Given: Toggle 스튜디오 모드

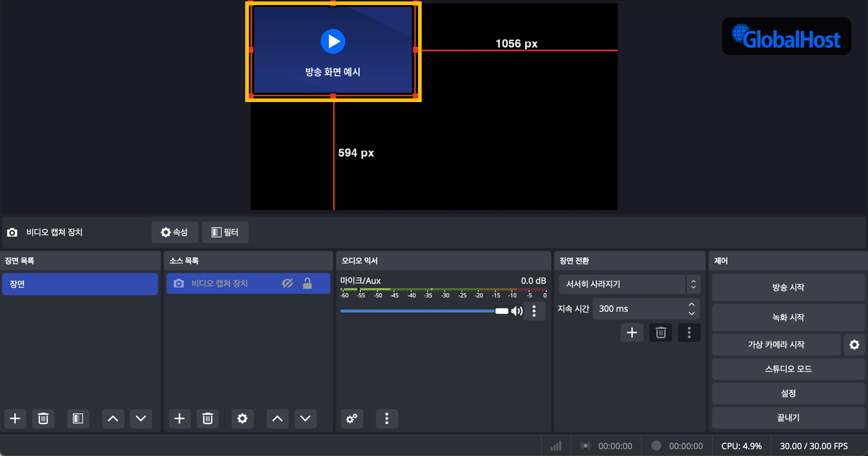Looking at the screenshot, I should [x=788, y=369].
